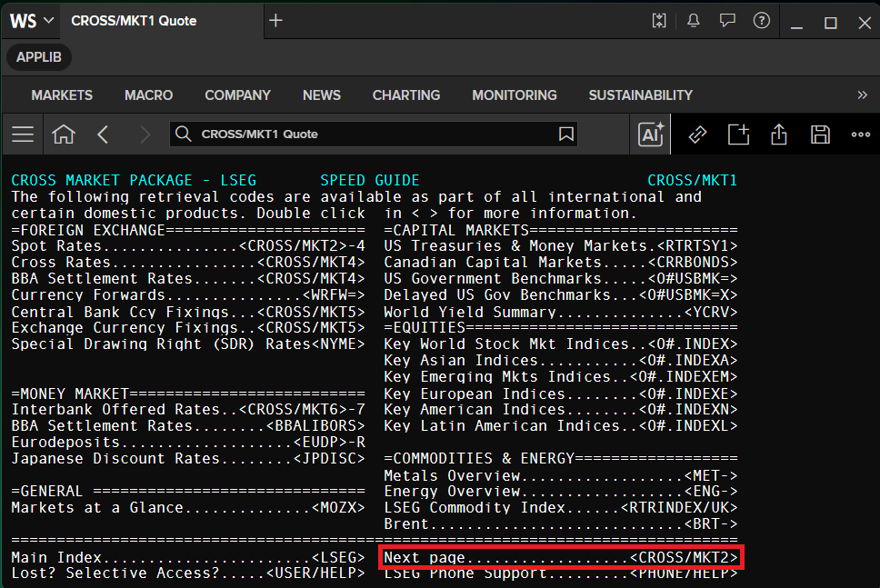Open the help question mark icon
The height and width of the screenshot is (588, 880).
click(x=762, y=21)
